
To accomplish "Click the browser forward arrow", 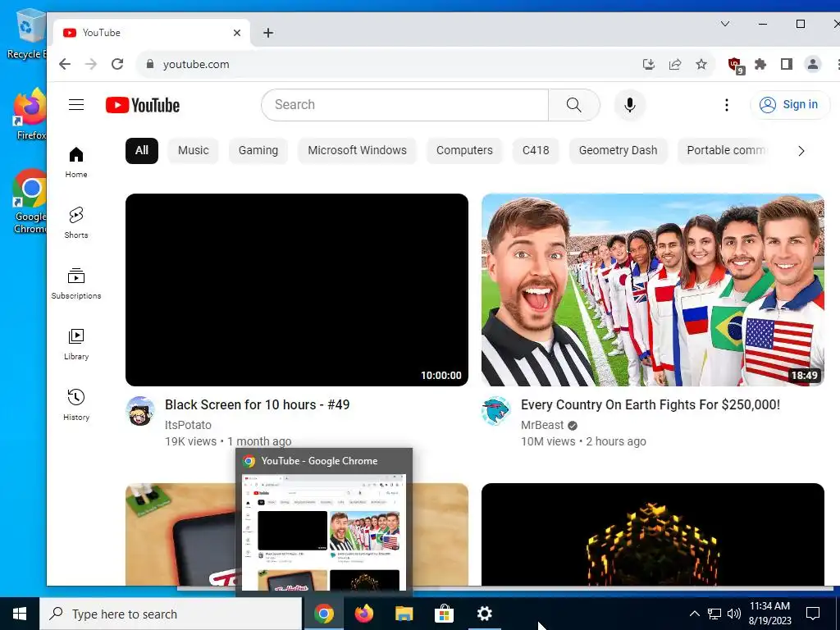I will click(91, 64).
